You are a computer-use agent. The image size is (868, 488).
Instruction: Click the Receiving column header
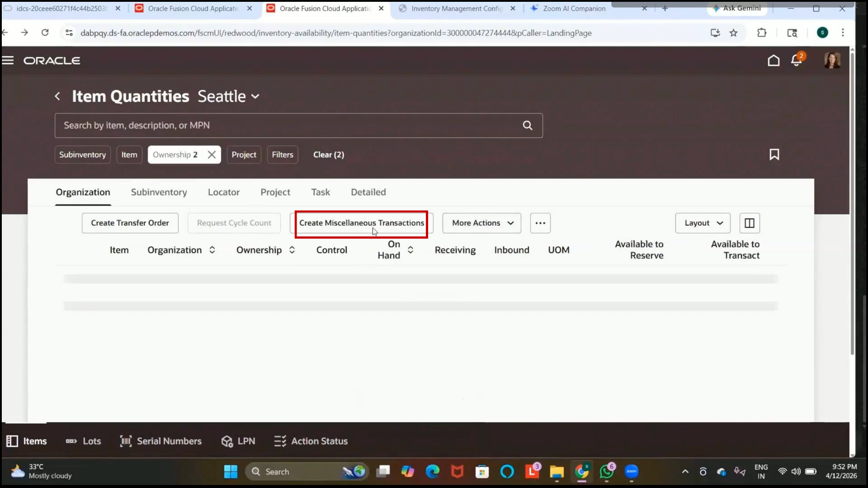[455, 250]
